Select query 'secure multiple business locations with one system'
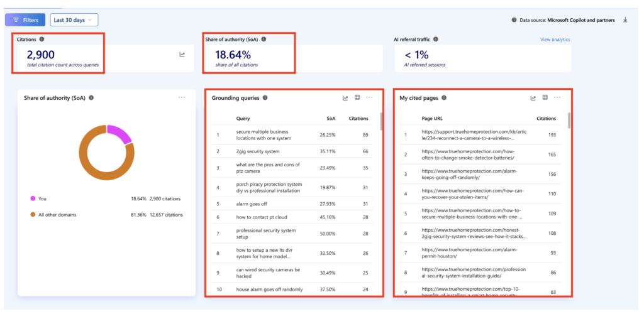The image size is (644, 314). point(292,135)
